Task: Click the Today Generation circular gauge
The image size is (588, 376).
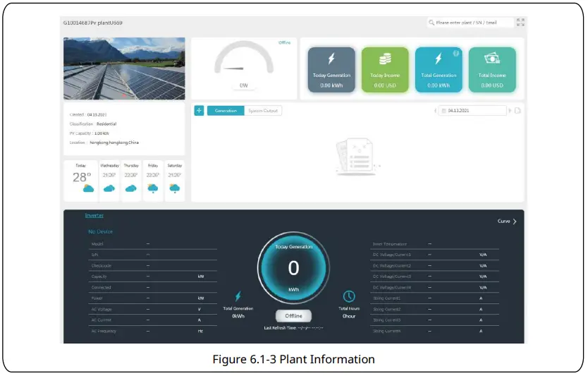Action: tap(293, 267)
